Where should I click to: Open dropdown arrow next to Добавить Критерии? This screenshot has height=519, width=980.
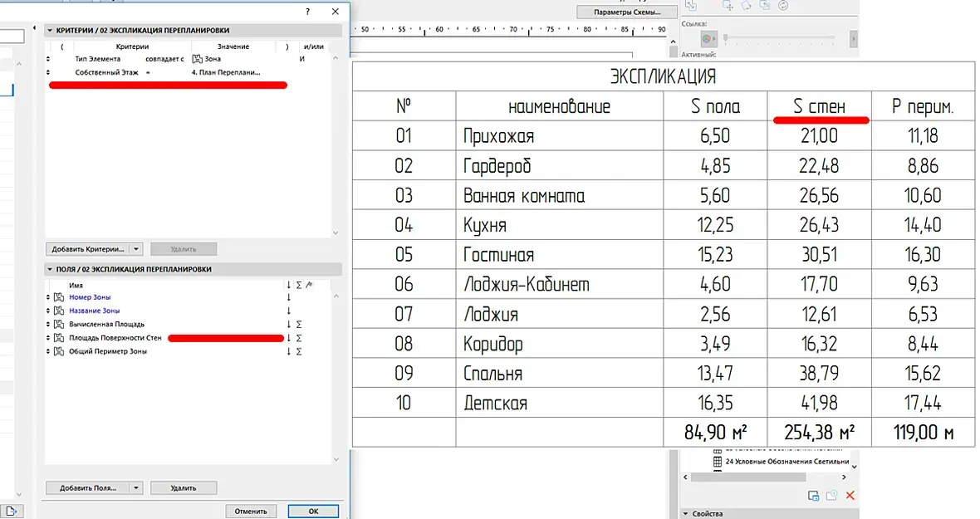coord(136,249)
